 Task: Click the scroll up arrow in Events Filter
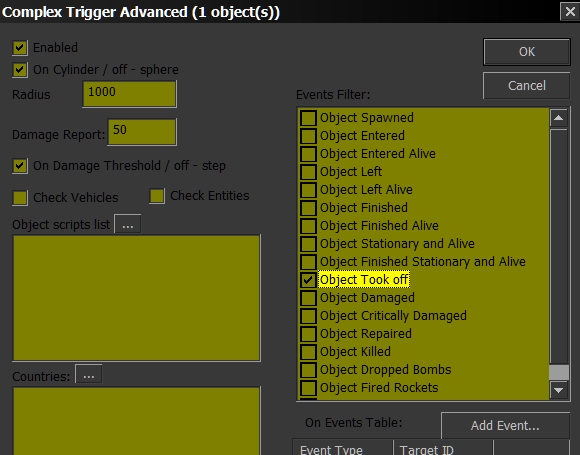[x=559, y=118]
